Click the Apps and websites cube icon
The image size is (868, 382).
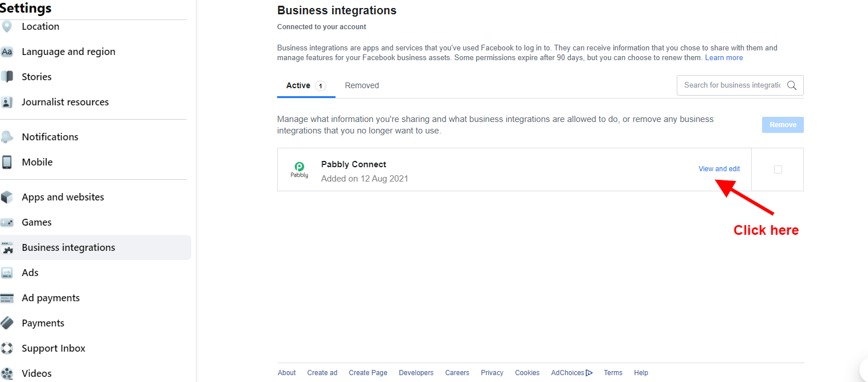[x=7, y=197]
